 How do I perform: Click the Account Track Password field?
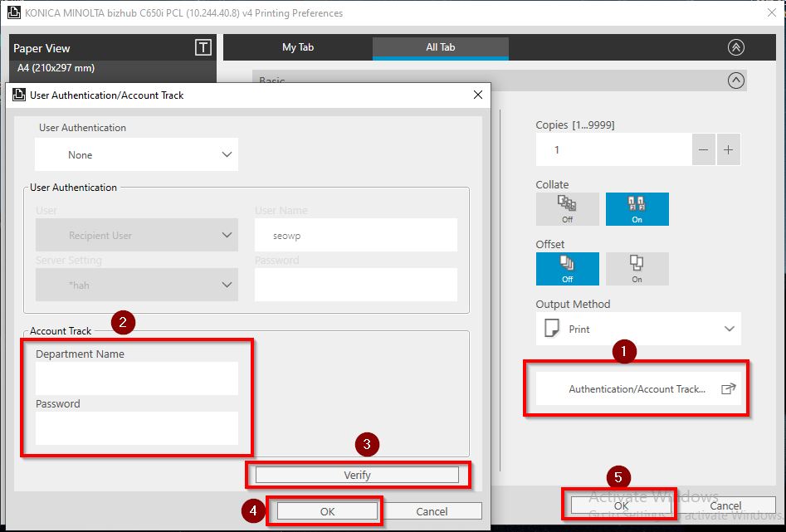137,428
